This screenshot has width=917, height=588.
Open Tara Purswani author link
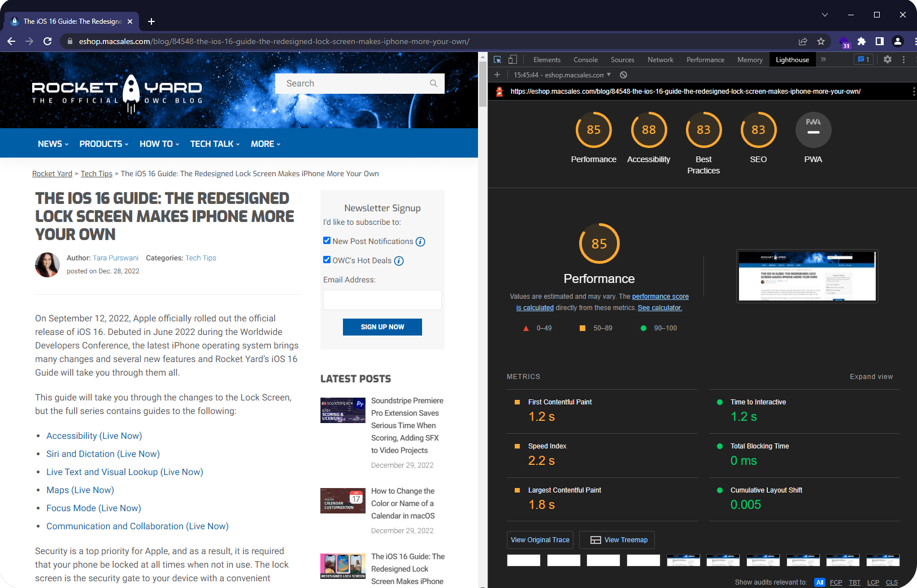(116, 258)
